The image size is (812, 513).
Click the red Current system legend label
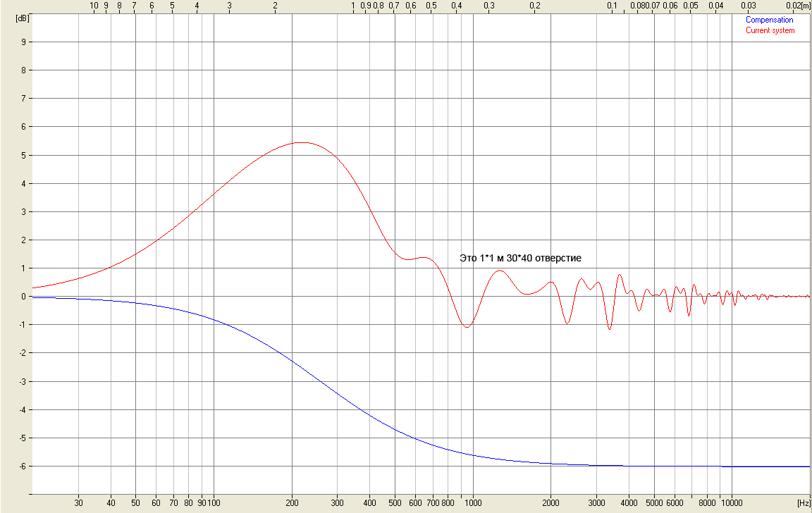[x=770, y=30]
